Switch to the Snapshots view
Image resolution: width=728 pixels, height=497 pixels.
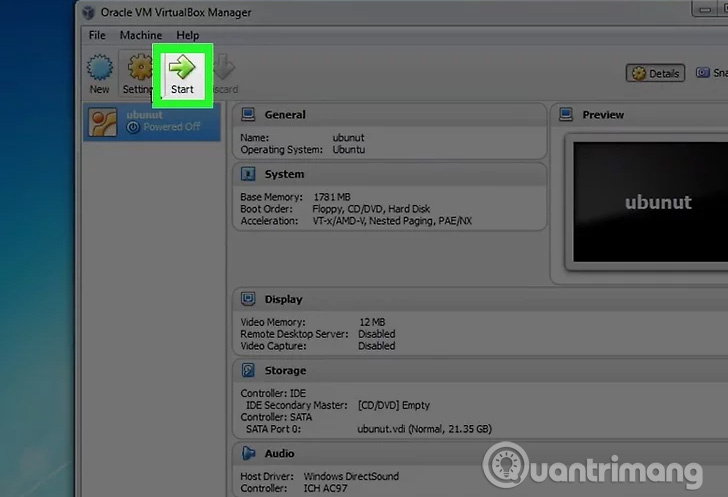(x=711, y=73)
